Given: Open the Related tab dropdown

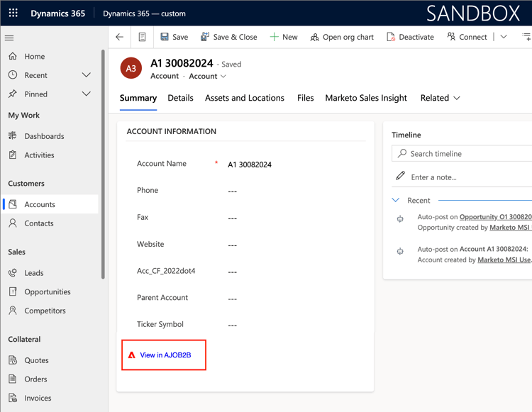Looking at the screenshot, I should 440,98.
